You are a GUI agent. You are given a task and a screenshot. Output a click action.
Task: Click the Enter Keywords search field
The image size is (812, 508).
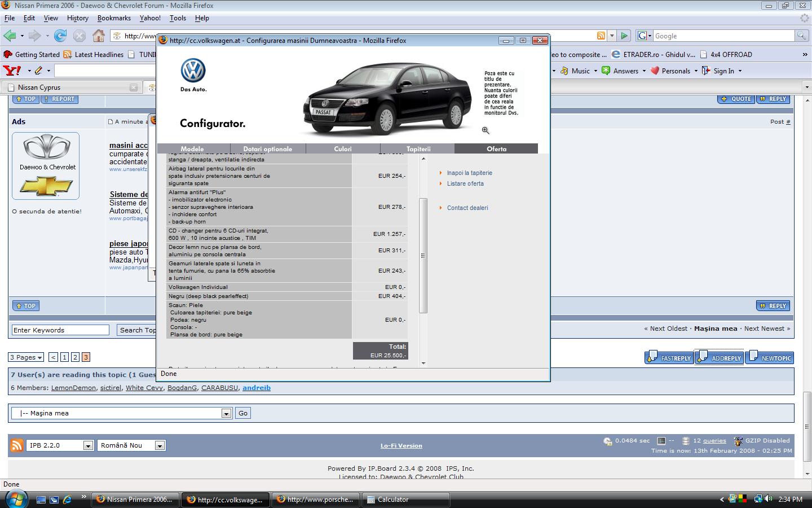(60, 330)
